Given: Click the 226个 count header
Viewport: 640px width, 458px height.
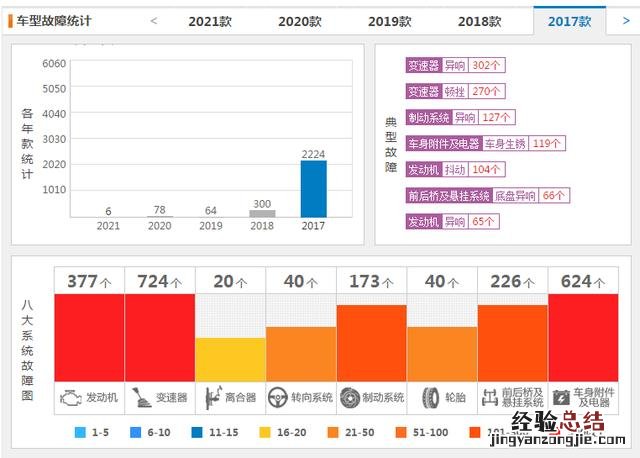Looking at the screenshot, I should [513, 281].
